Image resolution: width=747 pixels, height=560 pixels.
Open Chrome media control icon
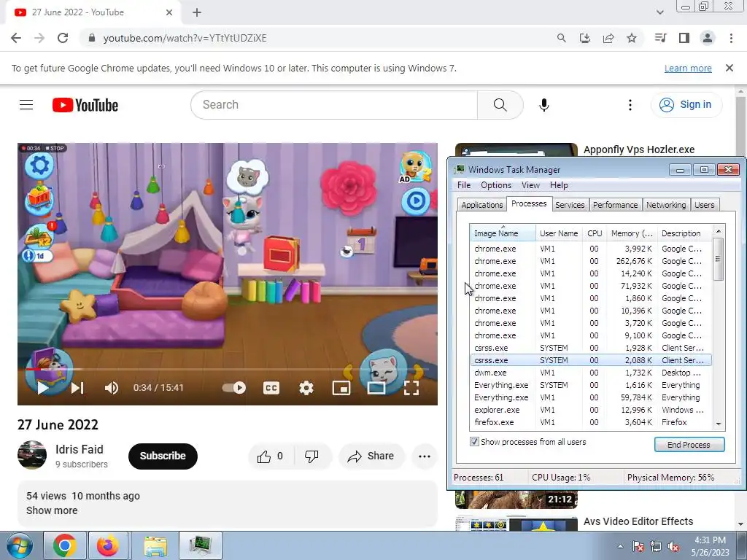(660, 38)
